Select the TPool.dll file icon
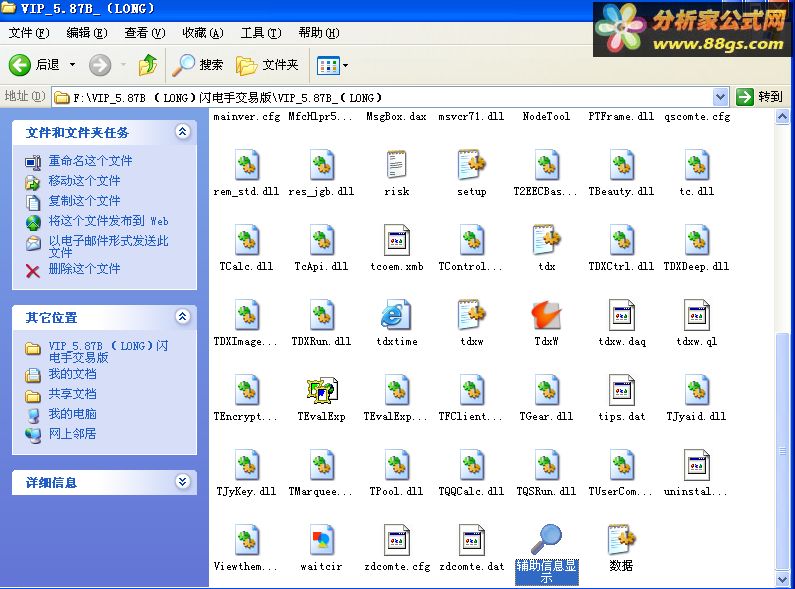The image size is (795, 589). point(397,465)
